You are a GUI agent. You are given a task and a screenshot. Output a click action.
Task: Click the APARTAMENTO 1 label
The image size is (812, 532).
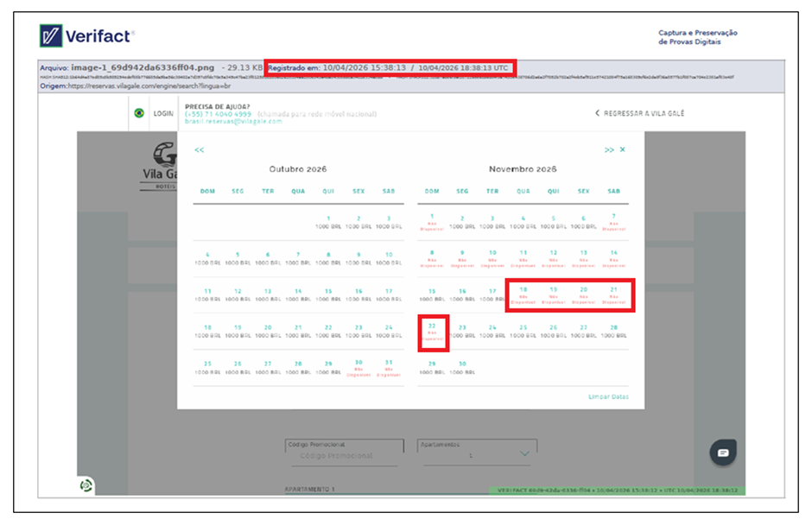(309, 489)
